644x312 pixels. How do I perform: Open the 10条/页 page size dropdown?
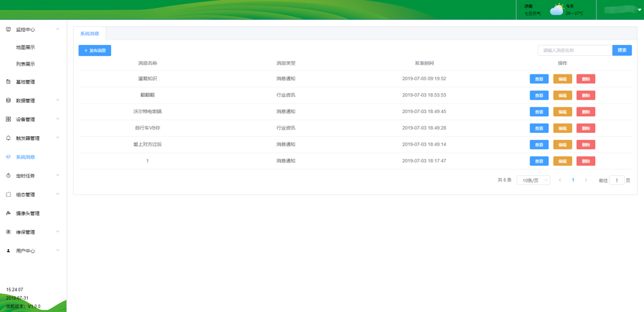tap(533, 180)
